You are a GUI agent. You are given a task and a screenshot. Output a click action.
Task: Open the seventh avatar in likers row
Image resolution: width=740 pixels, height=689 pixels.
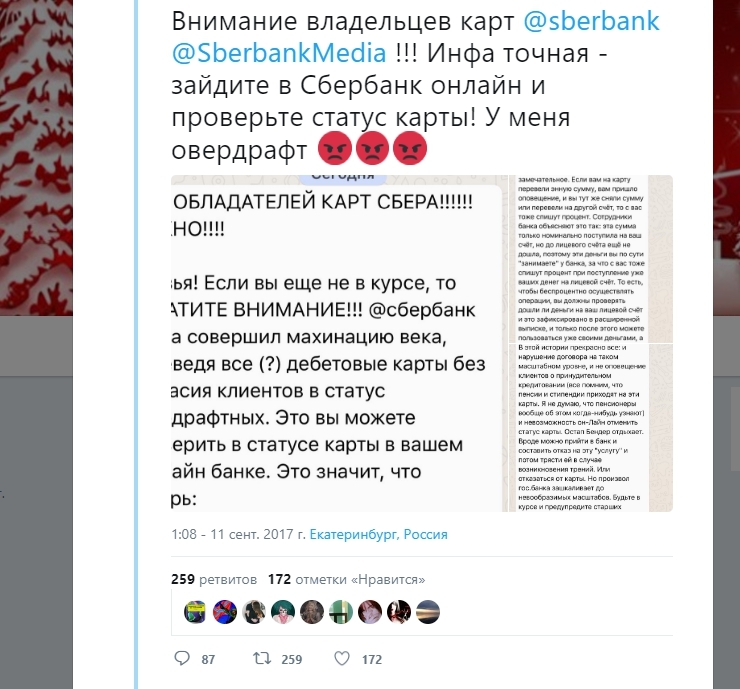pos(370,612)
